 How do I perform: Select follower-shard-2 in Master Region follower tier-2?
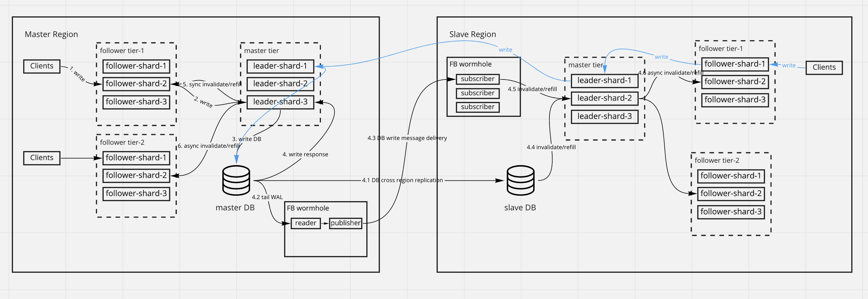(136, 176)
